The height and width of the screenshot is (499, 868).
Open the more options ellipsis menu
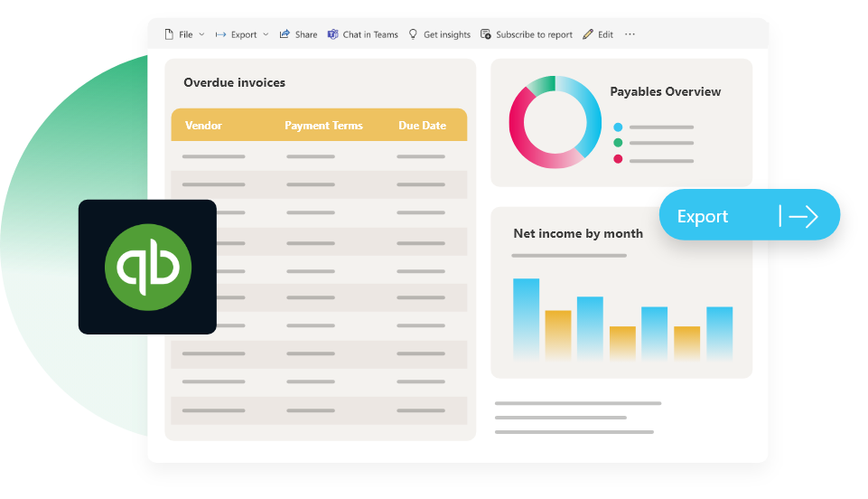pos(630,34)
